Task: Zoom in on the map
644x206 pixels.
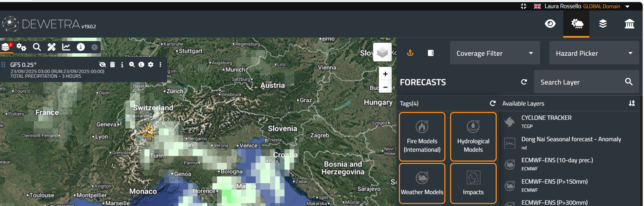Action: pos(385,74)
